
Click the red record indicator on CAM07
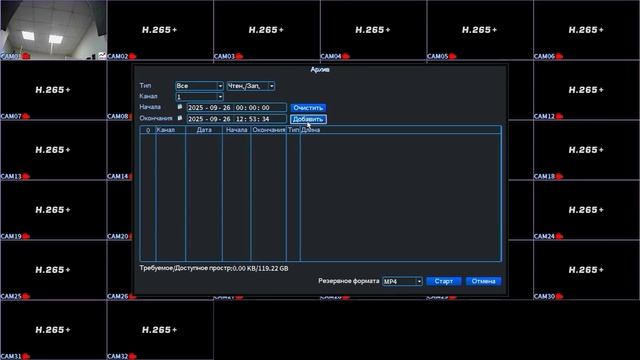coord(27,116)
